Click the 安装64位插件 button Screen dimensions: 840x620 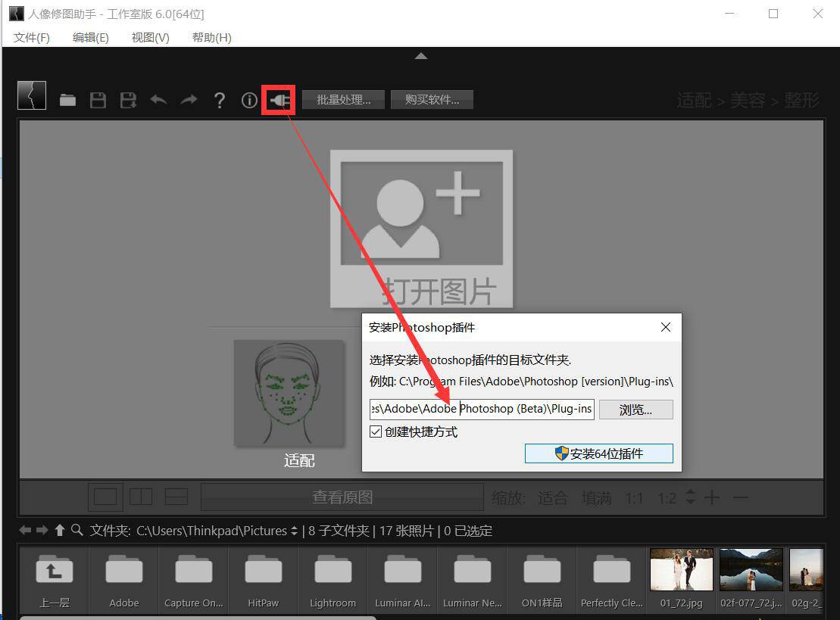point(598,453)
